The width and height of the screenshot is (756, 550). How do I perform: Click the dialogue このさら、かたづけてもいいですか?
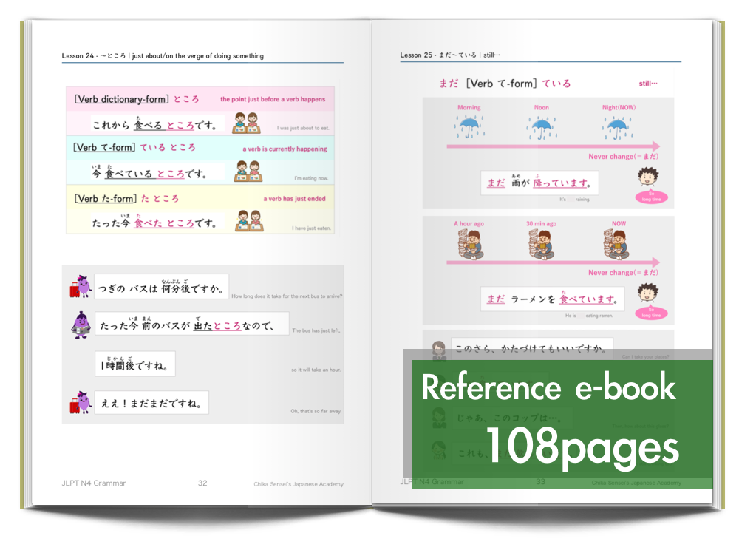532,348
